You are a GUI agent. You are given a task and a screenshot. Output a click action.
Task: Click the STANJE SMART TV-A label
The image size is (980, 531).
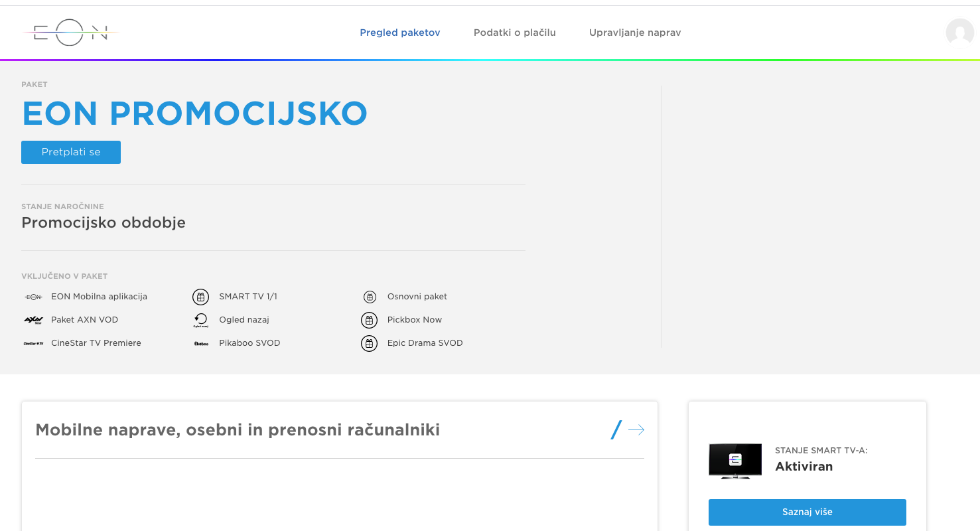(821, 451)
